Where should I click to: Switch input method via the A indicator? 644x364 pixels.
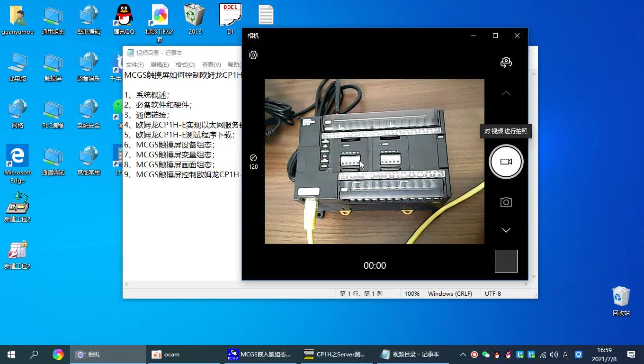tap(565, 354)
